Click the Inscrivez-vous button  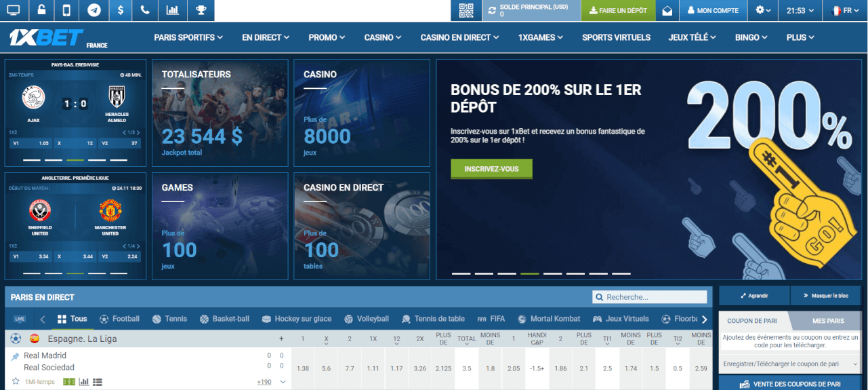(491, 168)
